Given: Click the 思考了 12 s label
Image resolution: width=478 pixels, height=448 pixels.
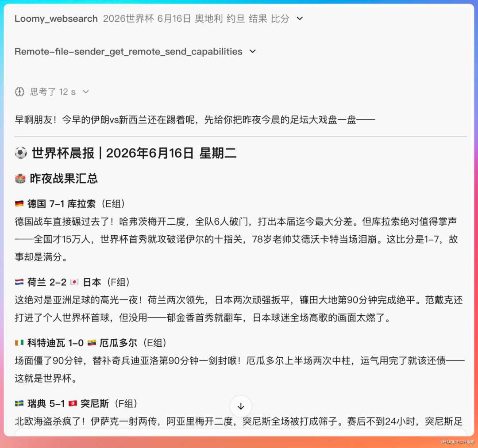Looking at the screenshot, I should (x=53, y=92).
